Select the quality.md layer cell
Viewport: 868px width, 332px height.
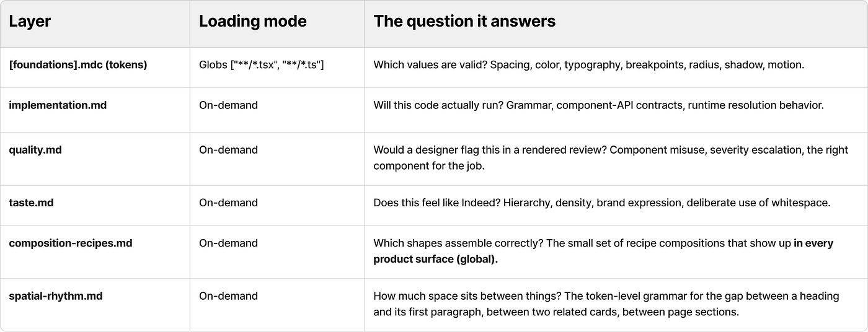[35, 150]
